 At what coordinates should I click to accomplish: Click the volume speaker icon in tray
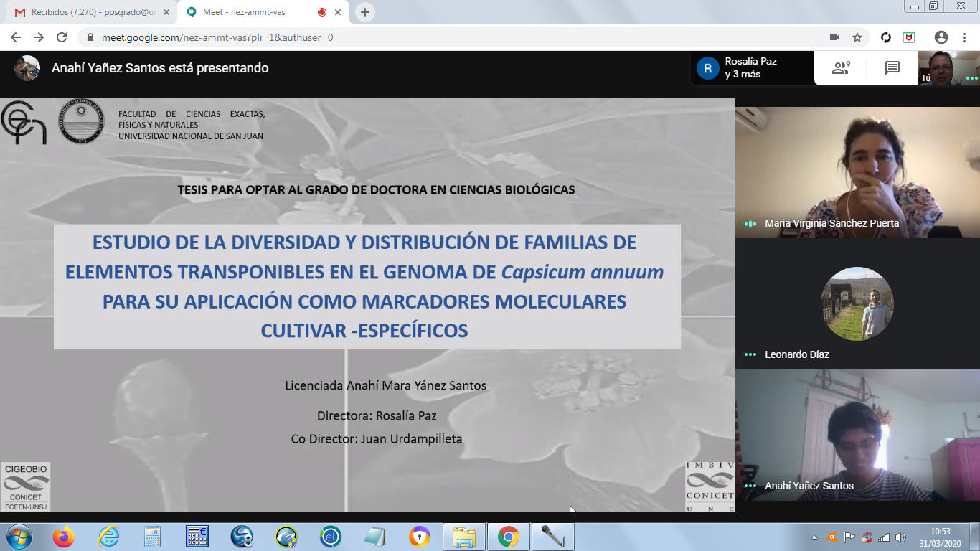901,537
